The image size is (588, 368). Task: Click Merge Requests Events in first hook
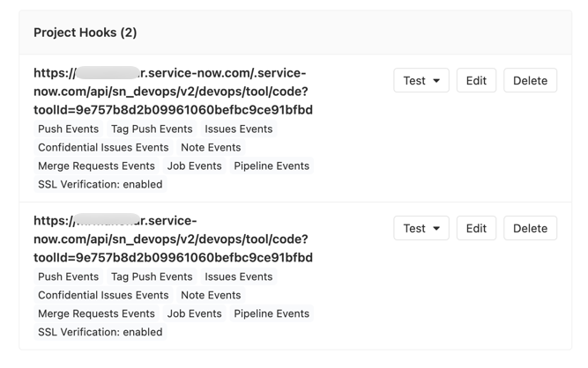[x=96, y=166]
